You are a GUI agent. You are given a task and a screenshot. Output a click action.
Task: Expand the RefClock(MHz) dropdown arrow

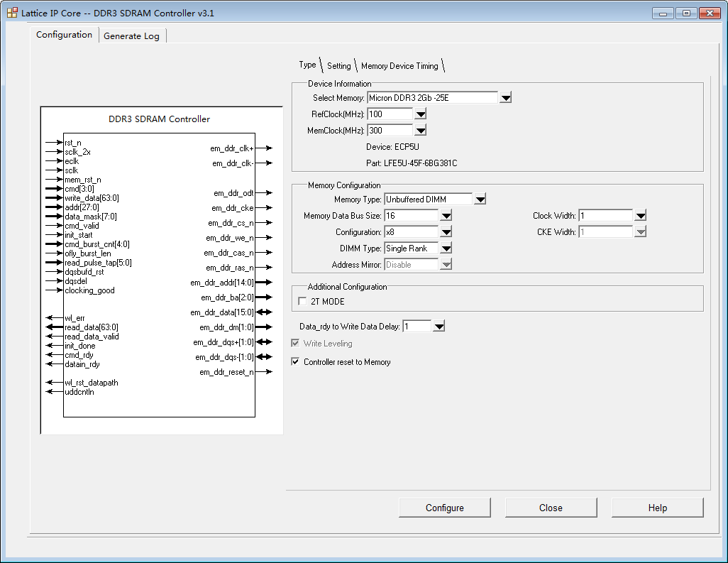pos(420,114)
